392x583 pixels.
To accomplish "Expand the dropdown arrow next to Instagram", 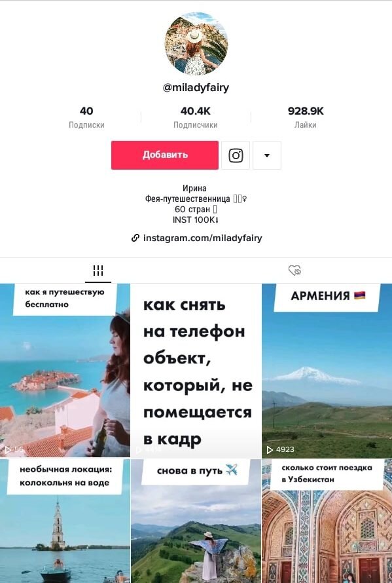I will (267, 155).
